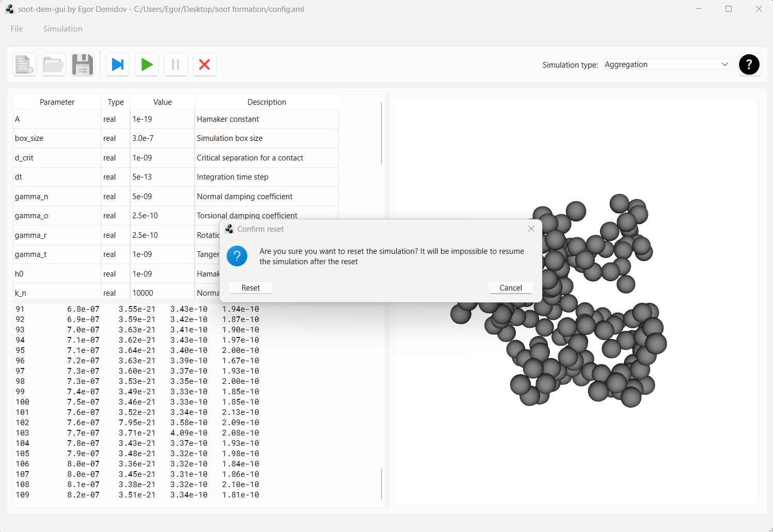Click the log value 4.09e-10 in line 103
This screenshot has width=773, height=532.
189,433
